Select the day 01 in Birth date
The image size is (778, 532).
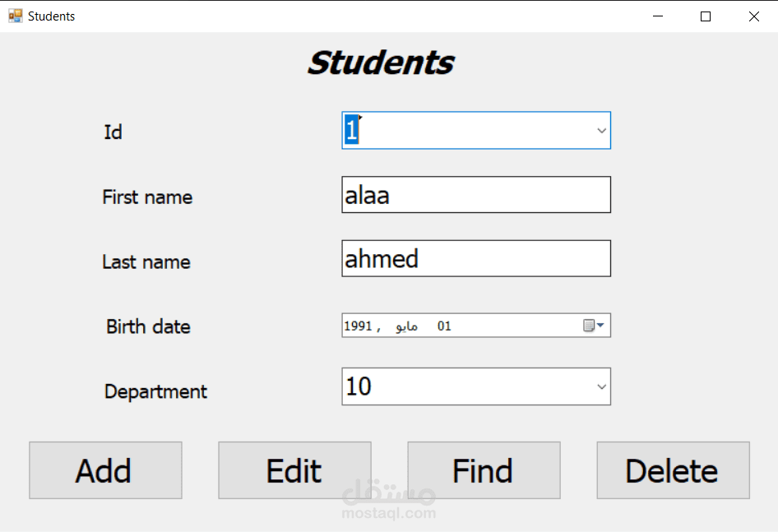[444, 326]
